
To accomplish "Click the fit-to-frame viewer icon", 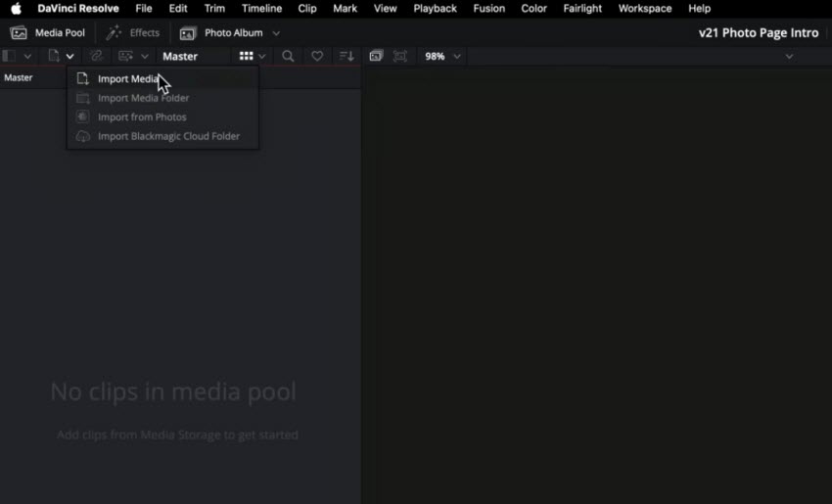I will (x=400, y=56).
